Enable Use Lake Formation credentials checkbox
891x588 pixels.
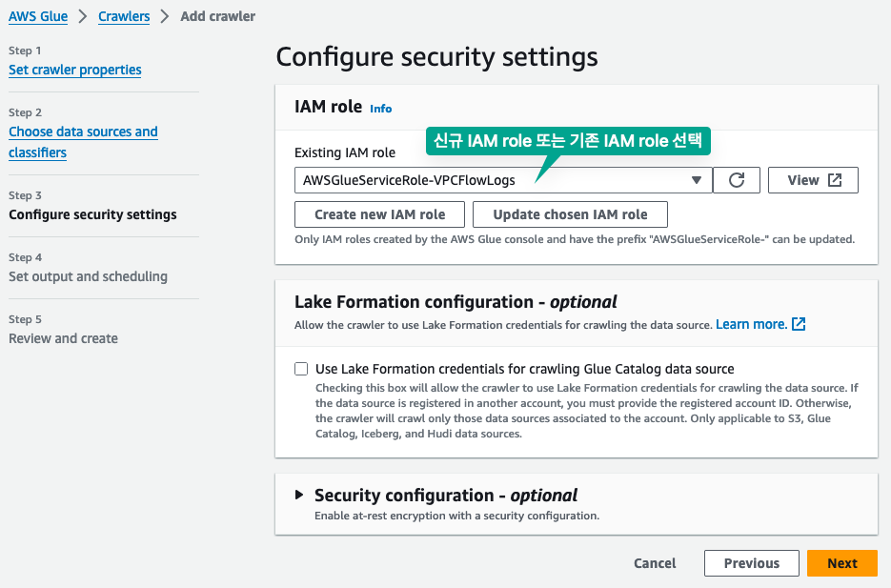click(301, 369)
